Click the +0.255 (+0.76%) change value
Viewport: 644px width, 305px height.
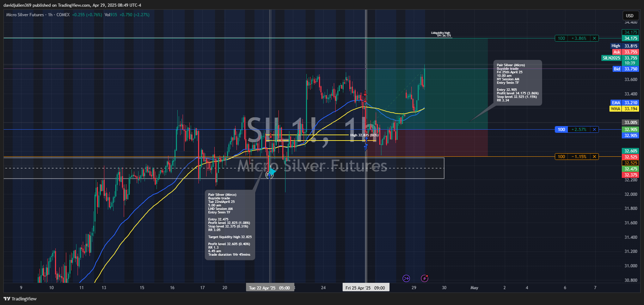pyautogui.click(x=87, y=15)
